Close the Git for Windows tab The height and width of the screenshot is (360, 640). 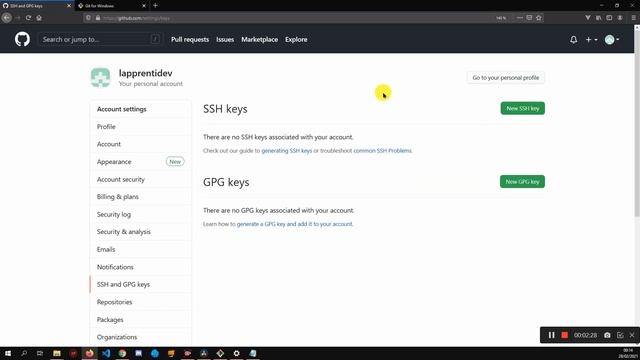point(144,6)
